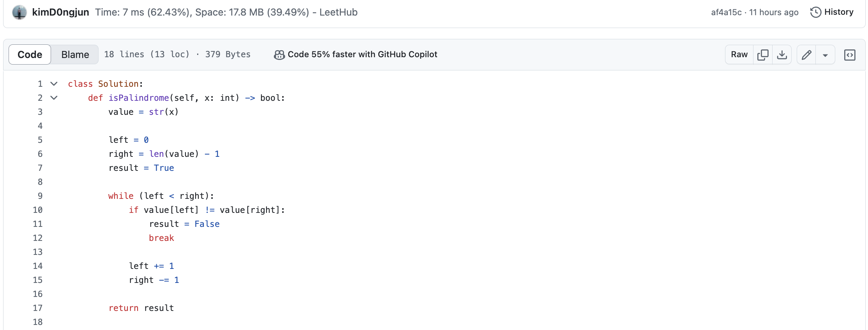The image size is (868, 330).
Task: Click line number 12 with break
Action: click(37, 238)
